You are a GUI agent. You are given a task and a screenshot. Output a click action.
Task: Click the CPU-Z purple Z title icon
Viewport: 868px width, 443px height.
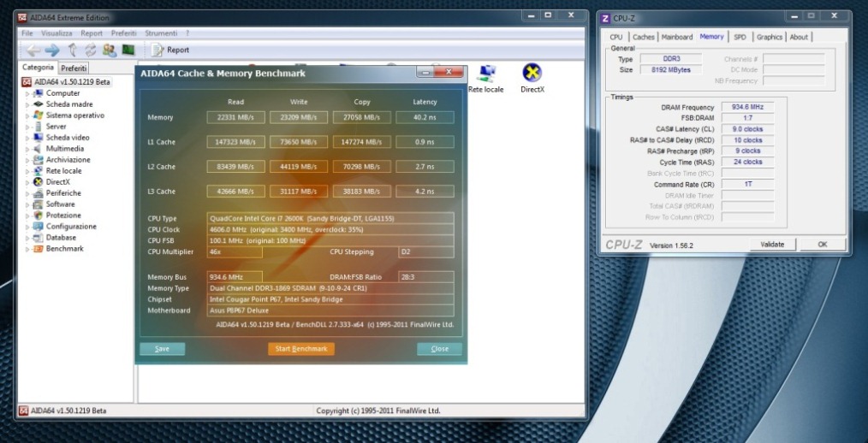(605, 18)
